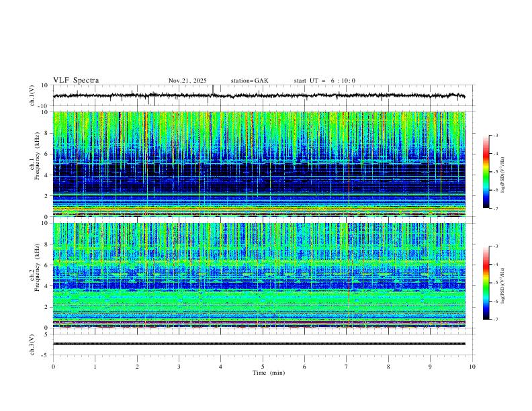Click inside the ch.1 frequency spectrogram
The width and height of the screenshot is (532, 411).
pos(259,164)
